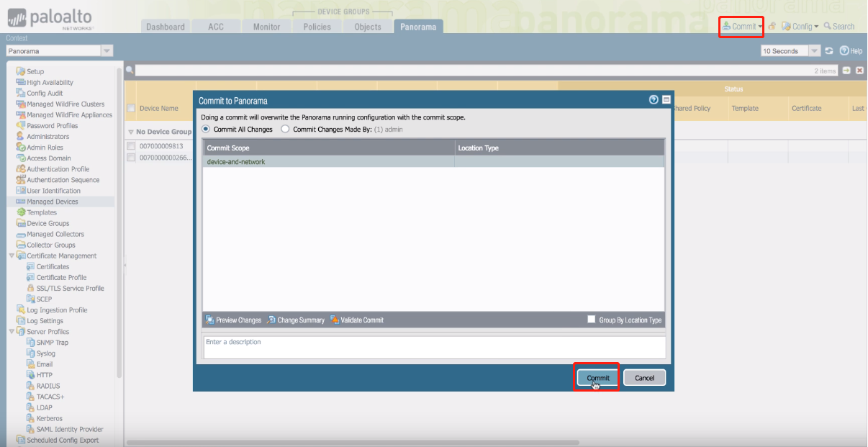Viewport: 868px width, 447px height.
Task: Check the box for device 007000009813
Action: pyautogui.click(x=131, y=146)
